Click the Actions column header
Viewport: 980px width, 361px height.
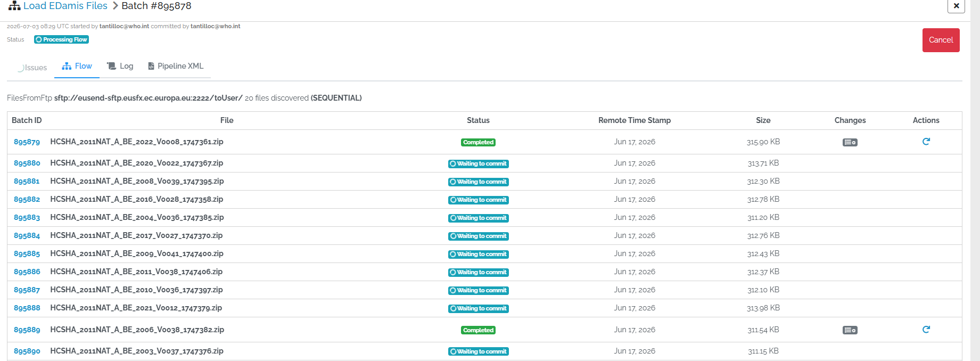click(926, 120)
